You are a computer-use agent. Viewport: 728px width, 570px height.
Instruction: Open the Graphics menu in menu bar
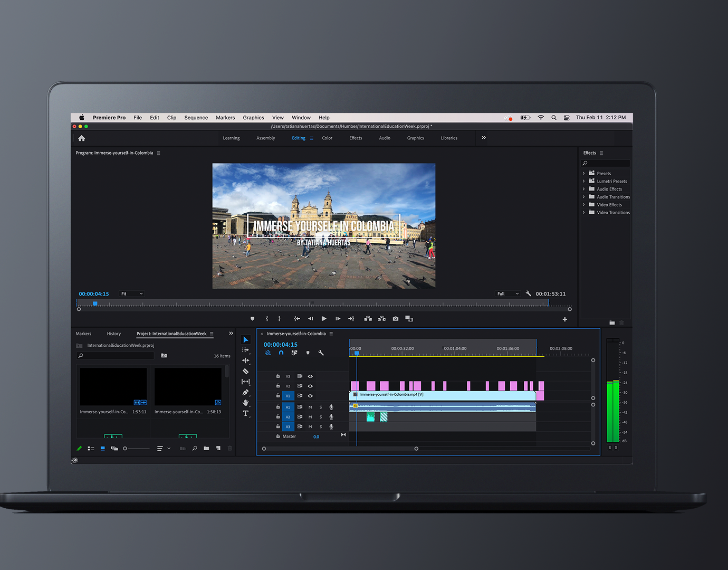coord(254,118)
